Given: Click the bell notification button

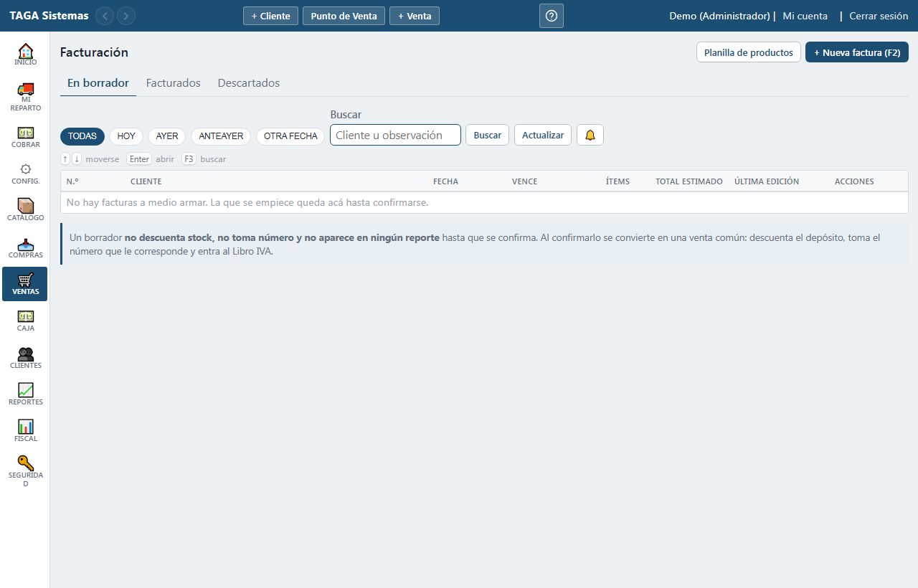Looking at the screenshot, I should 590,135.
